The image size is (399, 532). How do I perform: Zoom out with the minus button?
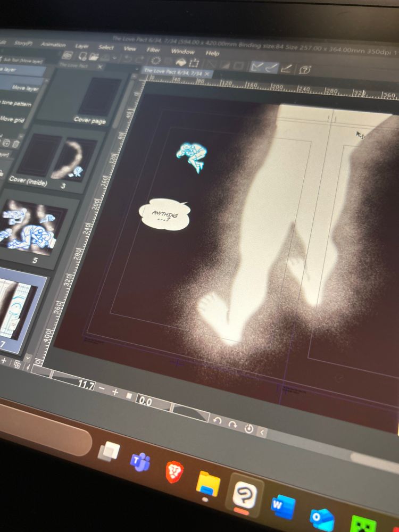pos(102,388)
